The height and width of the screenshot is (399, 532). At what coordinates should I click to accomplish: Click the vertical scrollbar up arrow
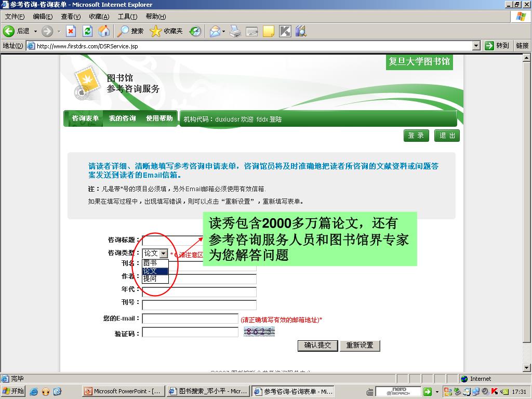[527, 58]
